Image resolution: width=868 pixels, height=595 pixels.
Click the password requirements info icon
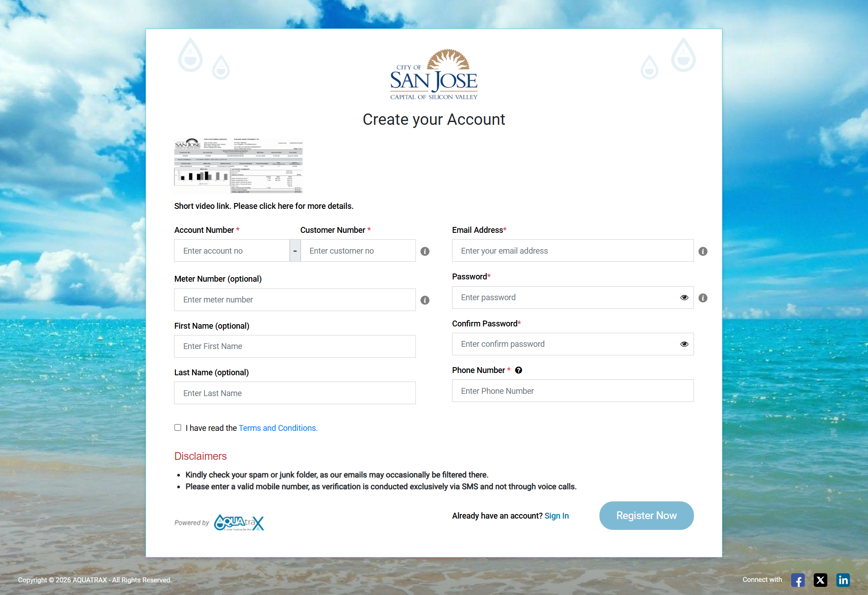pos(703,298)
